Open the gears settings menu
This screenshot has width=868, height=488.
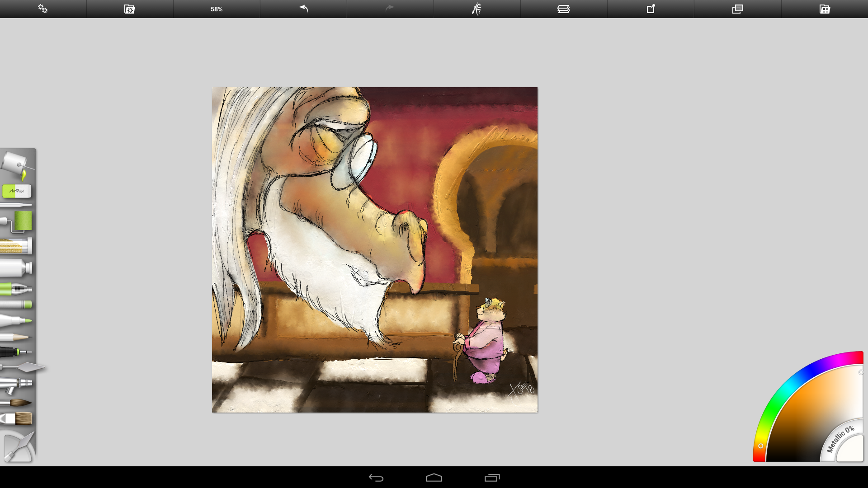coord(43,9)
